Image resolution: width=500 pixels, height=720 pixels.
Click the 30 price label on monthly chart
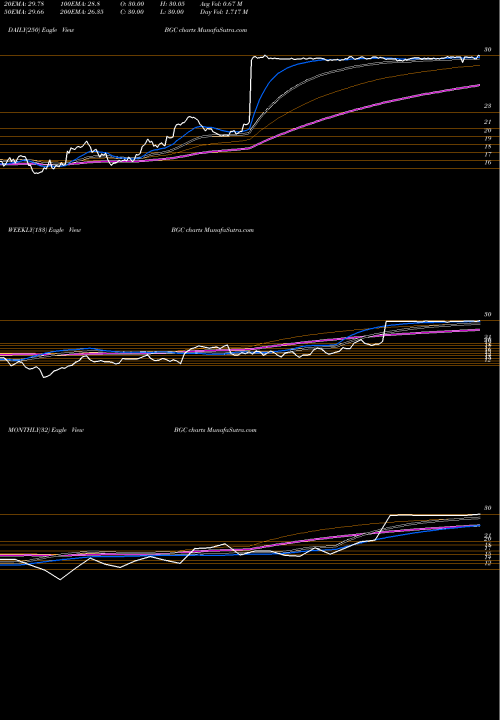(488, 508)
